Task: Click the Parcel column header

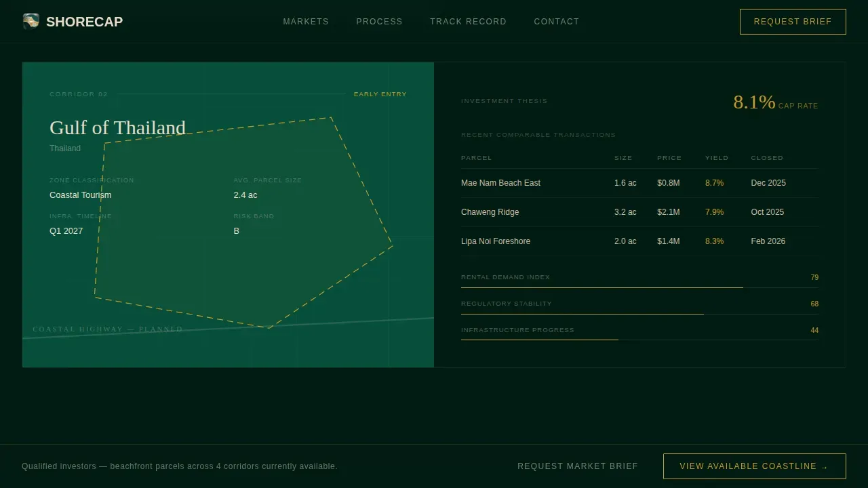Action: click(x=476, y=158)
